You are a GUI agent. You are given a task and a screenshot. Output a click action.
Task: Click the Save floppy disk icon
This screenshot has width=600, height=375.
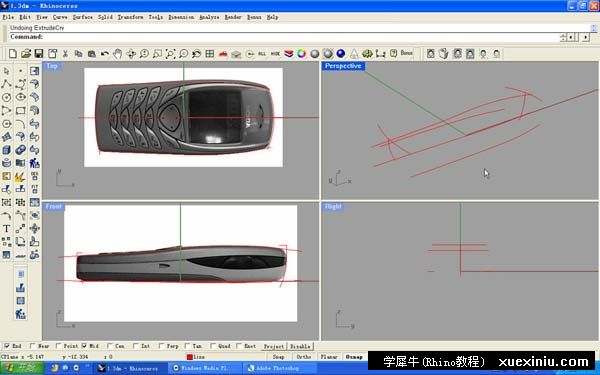[38, 54]
